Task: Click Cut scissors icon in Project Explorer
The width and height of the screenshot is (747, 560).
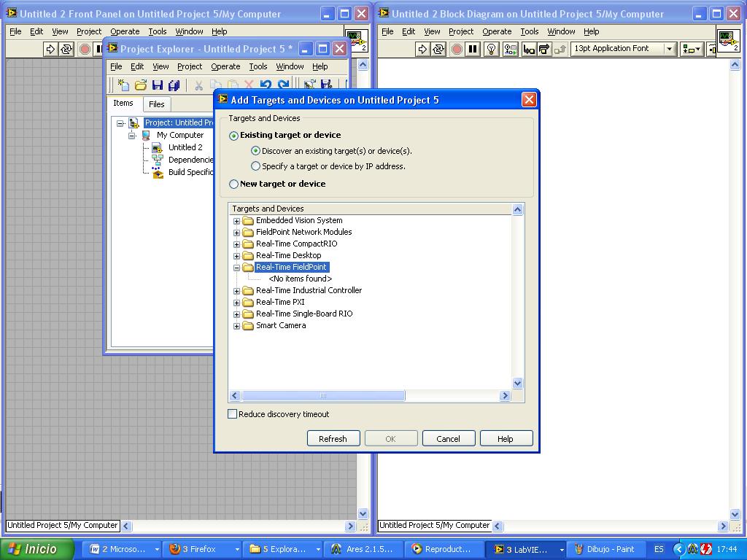Action: (x=198, y=85)
